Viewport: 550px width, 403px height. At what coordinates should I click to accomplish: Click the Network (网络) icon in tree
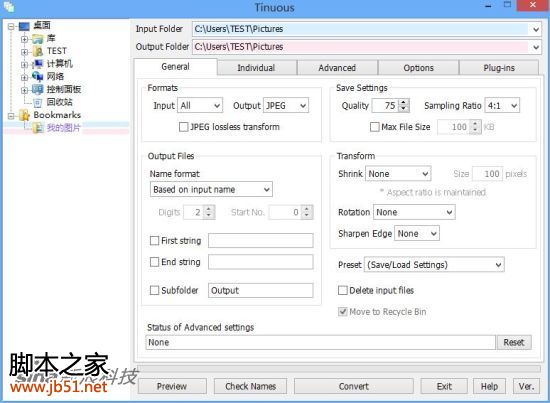pyautogui.click(x=38, y=76)
